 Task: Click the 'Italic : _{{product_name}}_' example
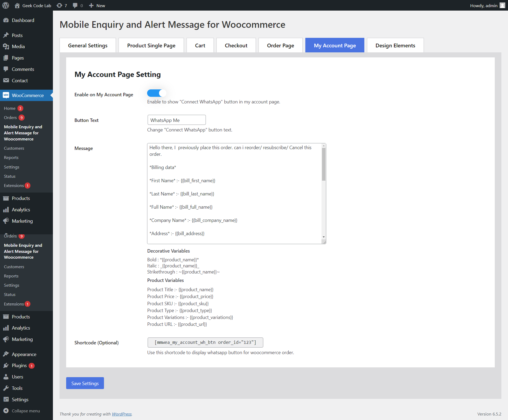[173, 266]
